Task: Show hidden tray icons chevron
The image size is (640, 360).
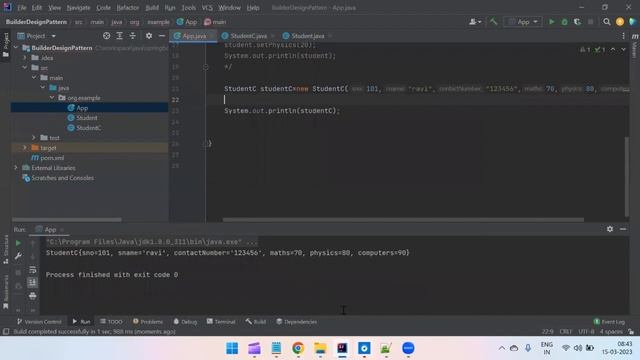Action: pyautogui.click(x=502, y=348)
